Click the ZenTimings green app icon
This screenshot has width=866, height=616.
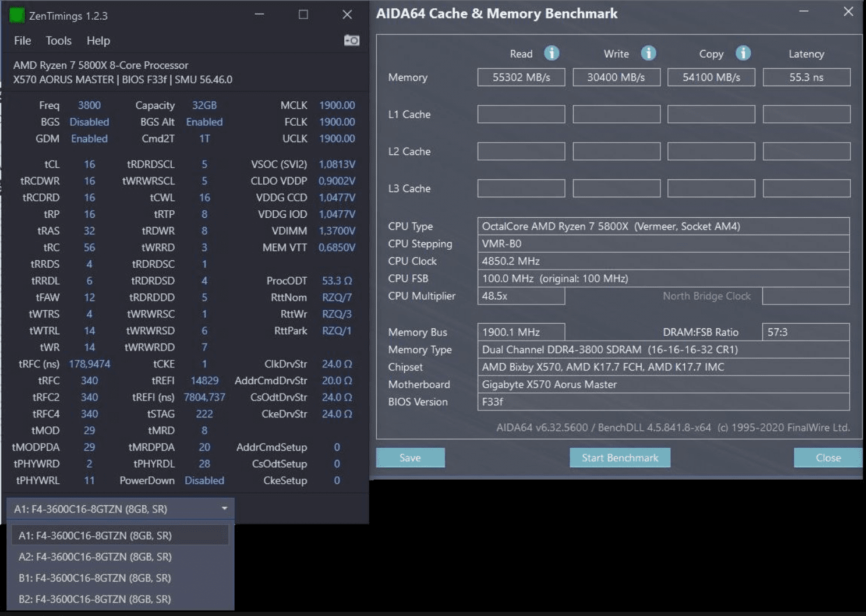pyautogui.click(x=17, y=16)
